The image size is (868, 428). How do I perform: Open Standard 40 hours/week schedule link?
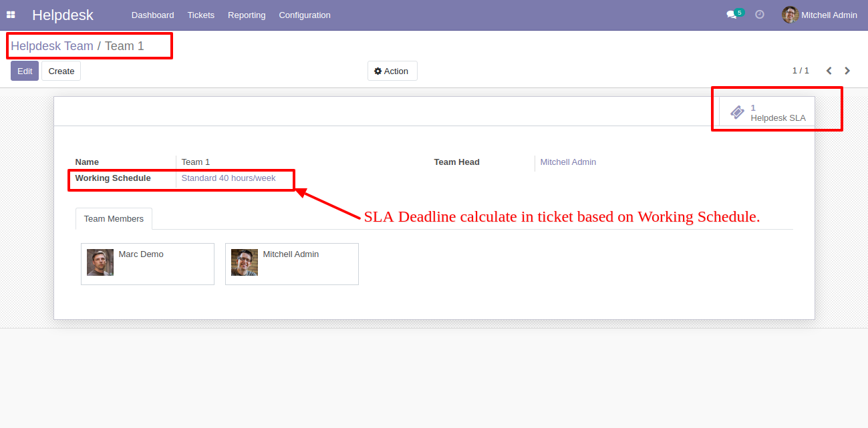click(x=229, y=178)
